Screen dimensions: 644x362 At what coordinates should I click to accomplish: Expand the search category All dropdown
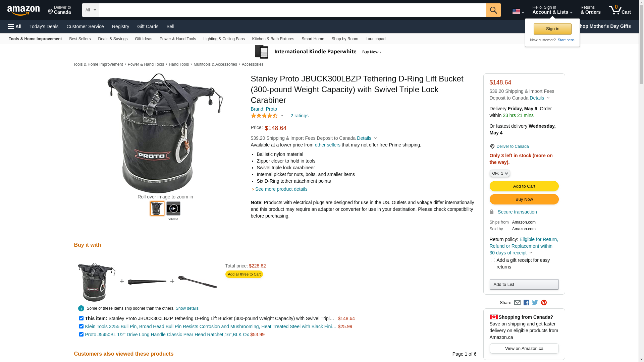[90, 10]
